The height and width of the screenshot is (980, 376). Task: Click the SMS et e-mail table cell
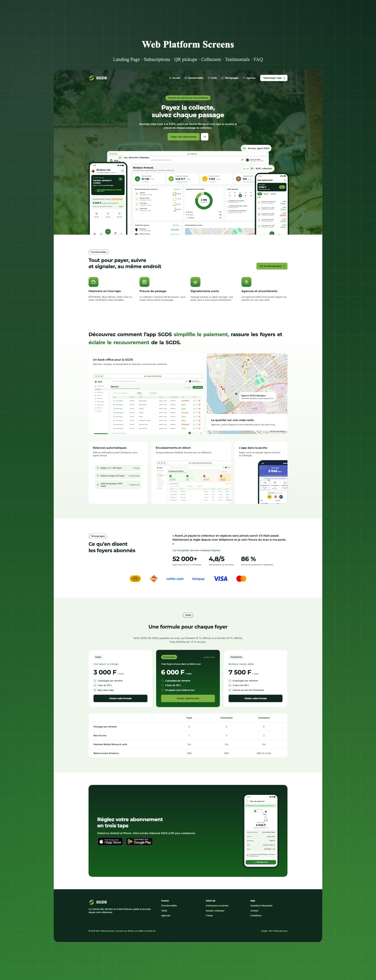pyautogui.click(x=264, y=753)
